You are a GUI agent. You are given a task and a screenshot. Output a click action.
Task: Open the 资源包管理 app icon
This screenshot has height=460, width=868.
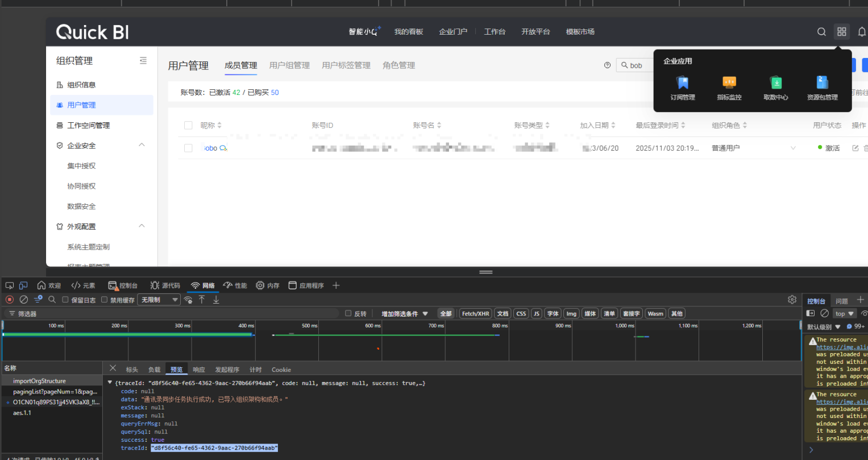[822, 88]
